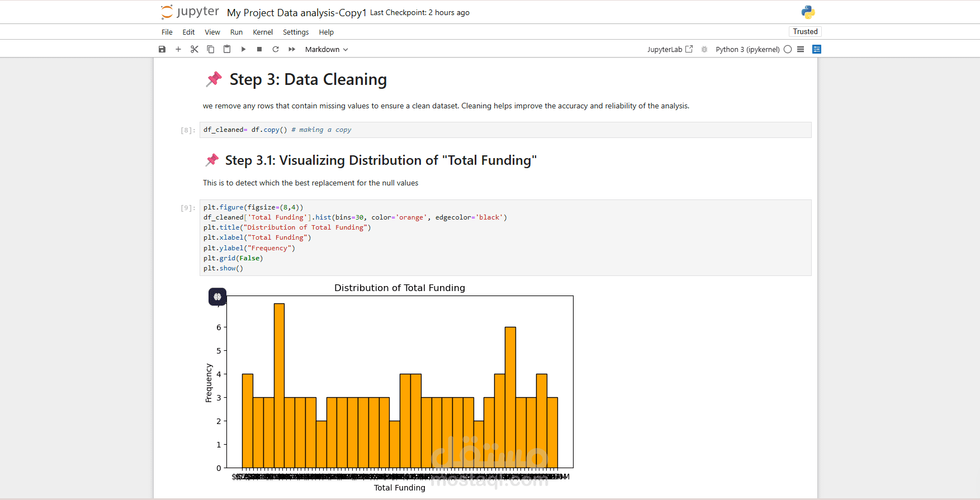Click the debugger bug icon
This screenshot has width=980, height=500.
[x=704, y=49]
